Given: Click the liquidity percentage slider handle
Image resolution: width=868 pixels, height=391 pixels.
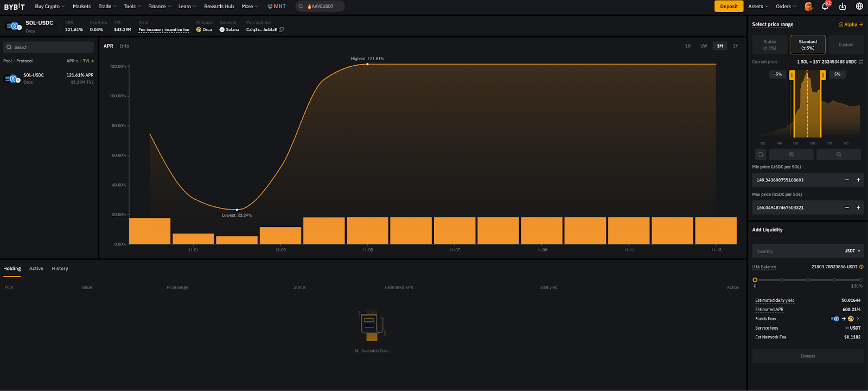Looking at the screenshot, I should pos(755,280).
